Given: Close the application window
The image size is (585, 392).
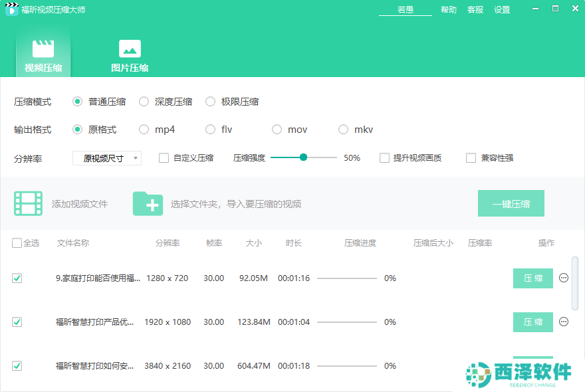Looking at the screenshot, I should click(x=575, y=9).
